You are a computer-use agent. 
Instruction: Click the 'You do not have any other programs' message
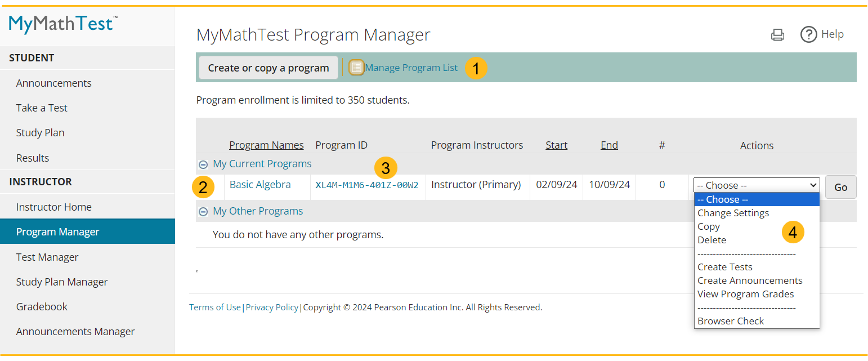pyautogui.click(x=298, y=235)
